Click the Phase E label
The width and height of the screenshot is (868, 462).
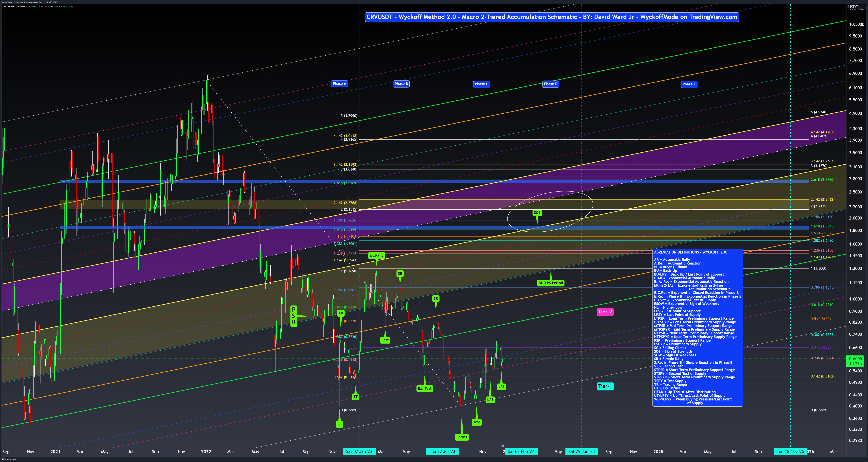click(689, 84)
